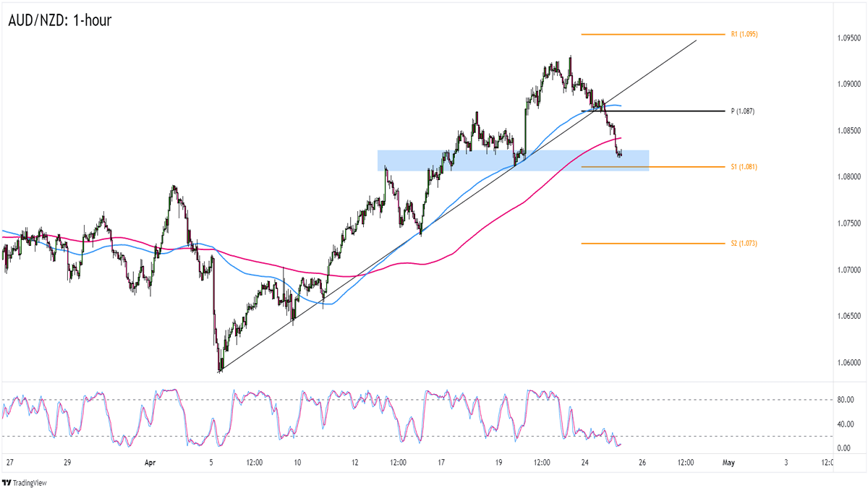Click the Apr date on time axis
Image resolution: width=868 pixels, height=488 pixels.
click(x=150, y=462)
